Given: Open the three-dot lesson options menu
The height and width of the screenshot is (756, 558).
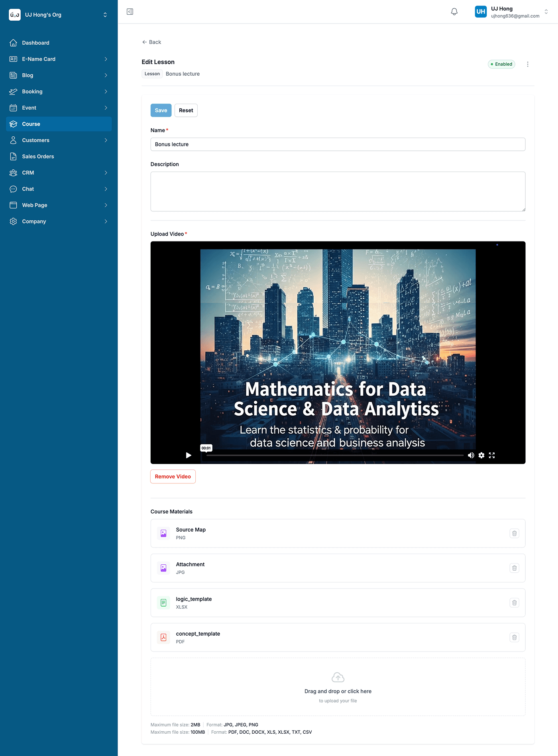Looking at the screenshot, I should pyautogui.click(x=527, y=64).
